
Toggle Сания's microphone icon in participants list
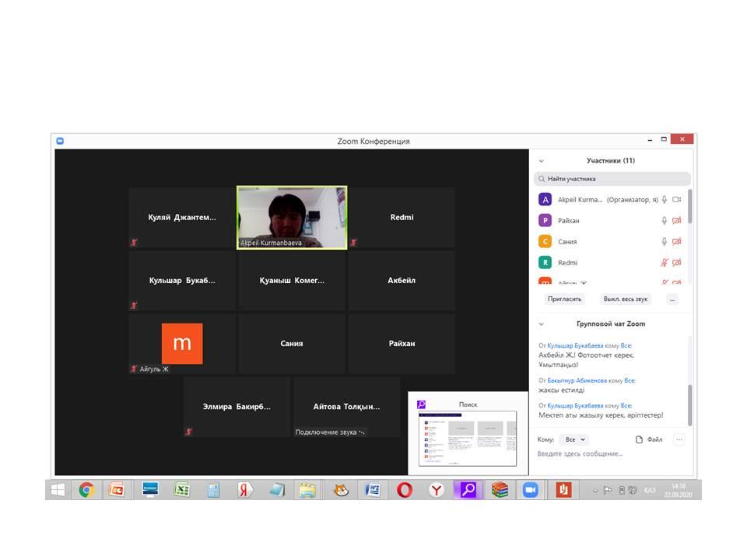point(664,242)
